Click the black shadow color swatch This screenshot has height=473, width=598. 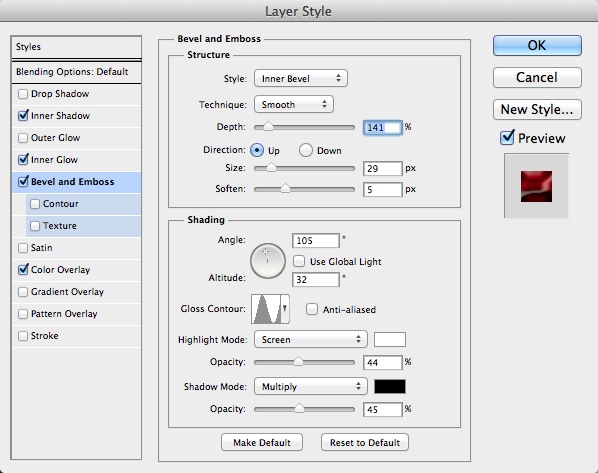(390, 386)
